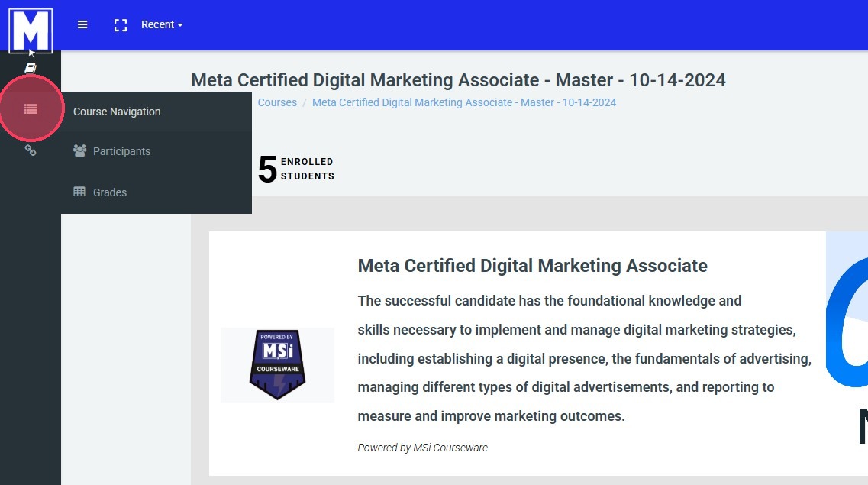Click the chain link icon in the sidebar

click(31, 150)
